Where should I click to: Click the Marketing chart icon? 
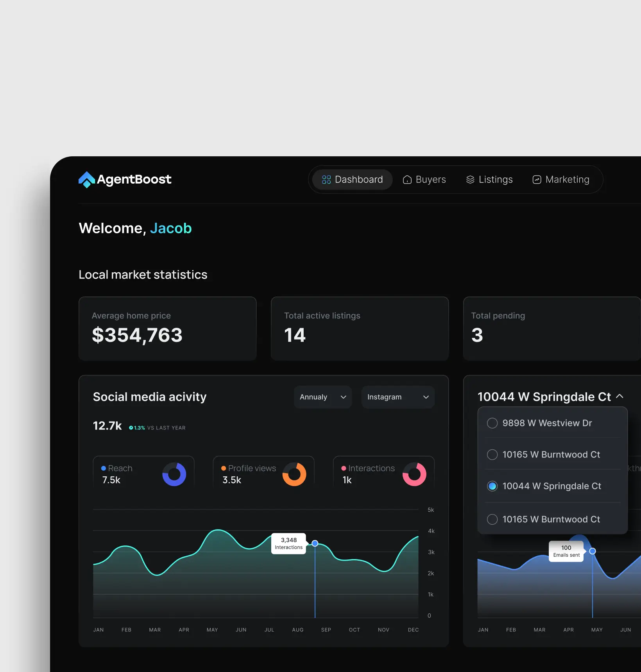coord(537,180)
